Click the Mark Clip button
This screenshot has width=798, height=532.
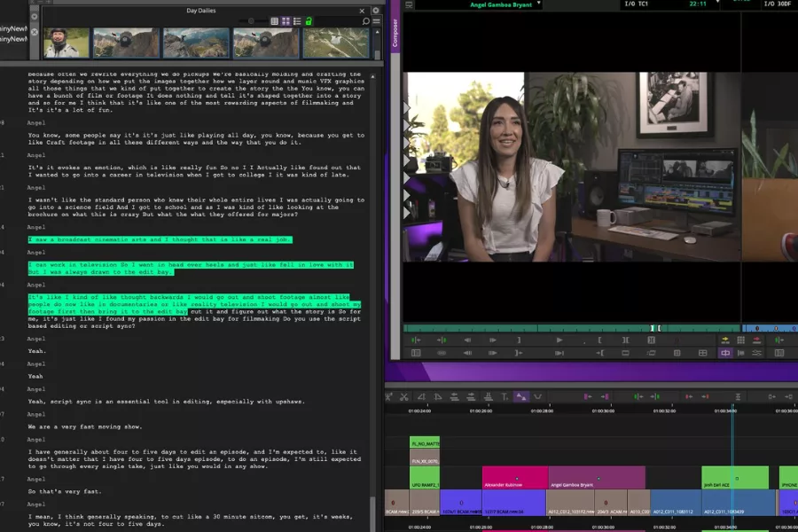coord(625,340)
